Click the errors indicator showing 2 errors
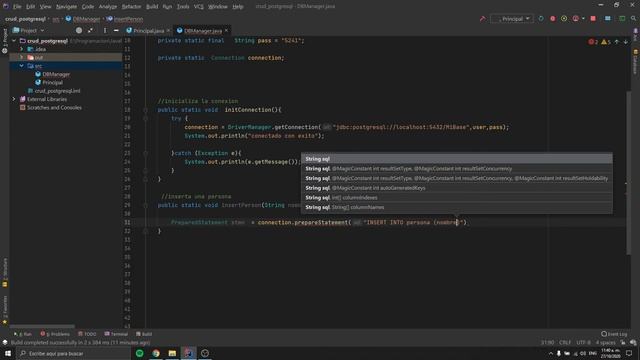The width and height of the screenshot is (640, 360). point(593,42)
